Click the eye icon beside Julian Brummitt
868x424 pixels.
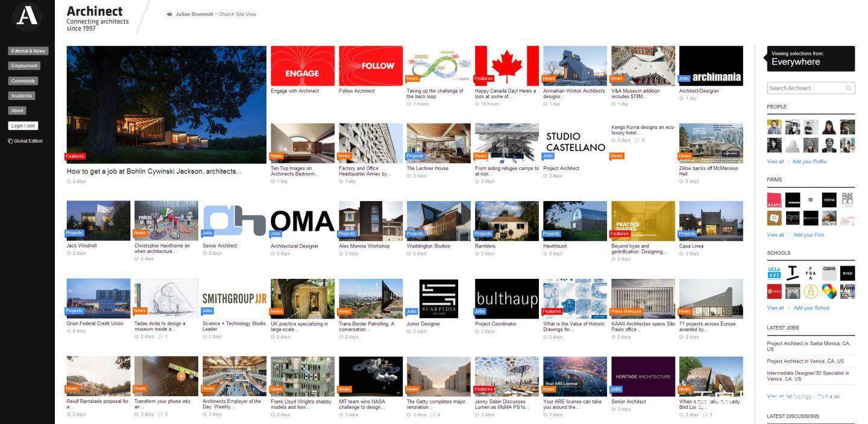[x=169, y=14]
